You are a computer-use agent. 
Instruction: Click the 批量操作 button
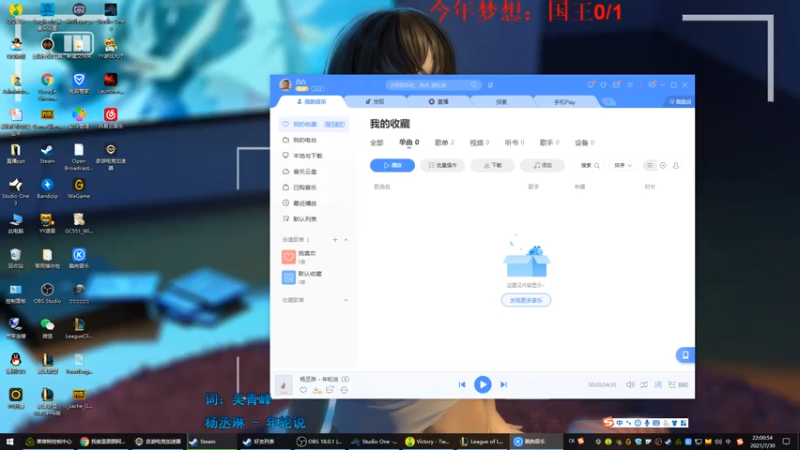[442, 165]
